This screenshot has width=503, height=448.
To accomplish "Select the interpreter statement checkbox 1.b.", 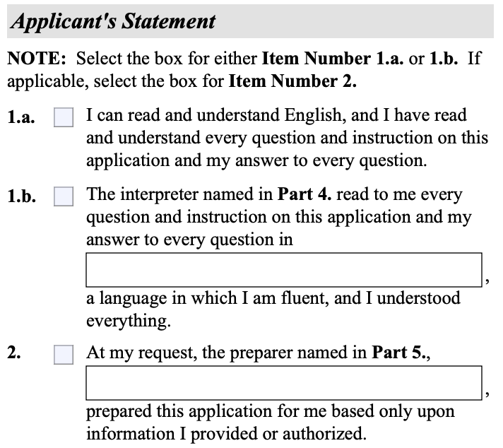I will click(64, 196).
